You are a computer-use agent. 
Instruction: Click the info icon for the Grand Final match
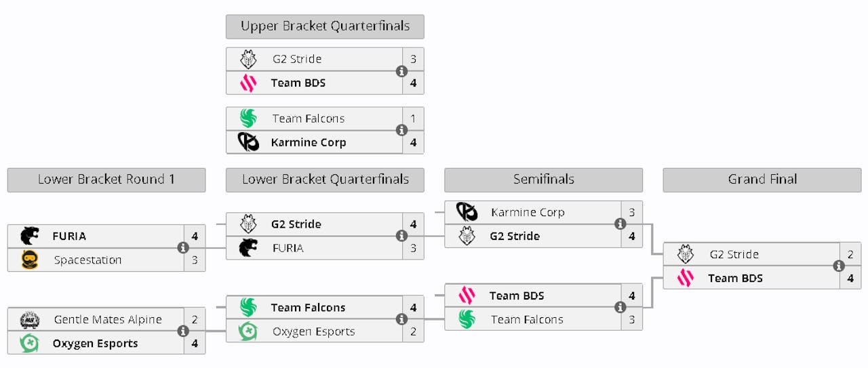(x=839, y=266)
